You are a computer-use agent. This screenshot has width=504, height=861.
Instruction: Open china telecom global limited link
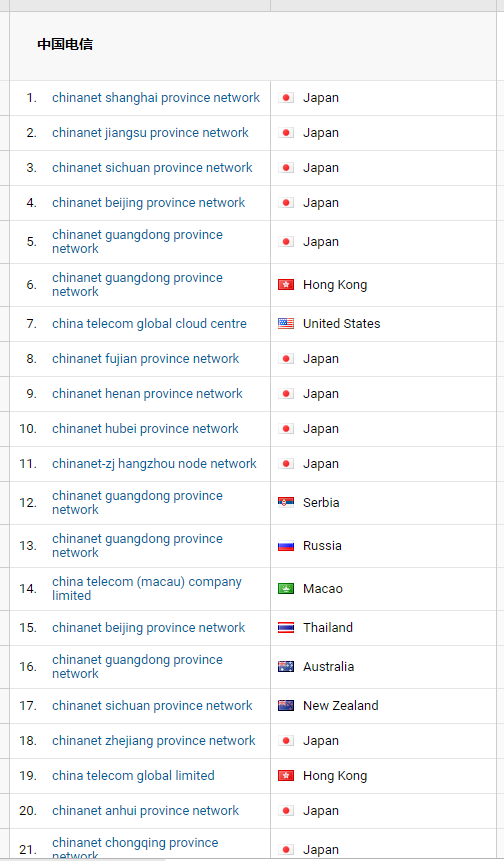pos(133,775)
